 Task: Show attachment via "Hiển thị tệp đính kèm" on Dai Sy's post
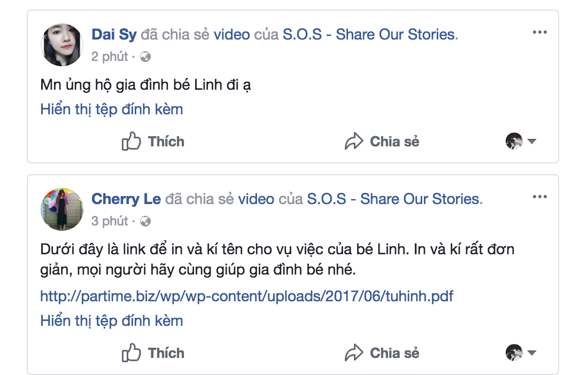pyautogui.click(x=112, y=110)
